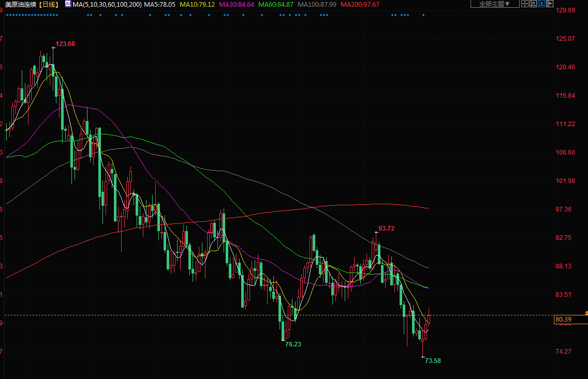Click the orange double arrow beside price axis
Image resolution: width=588 pixels, height=379 pixels.
point(586,313)
